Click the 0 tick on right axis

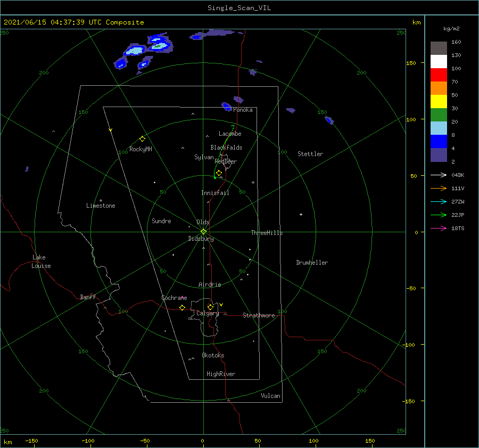click(416, 232)
